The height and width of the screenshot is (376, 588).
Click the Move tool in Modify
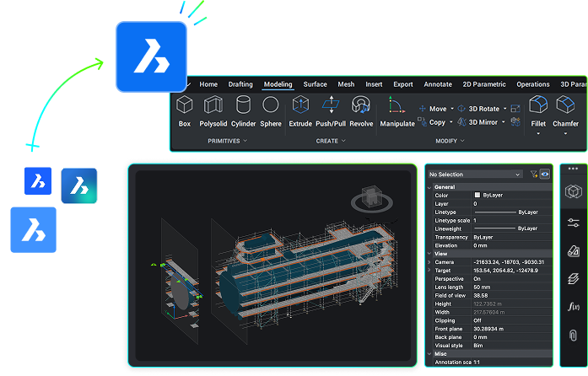pyautogui.click(x=433, y=109)
